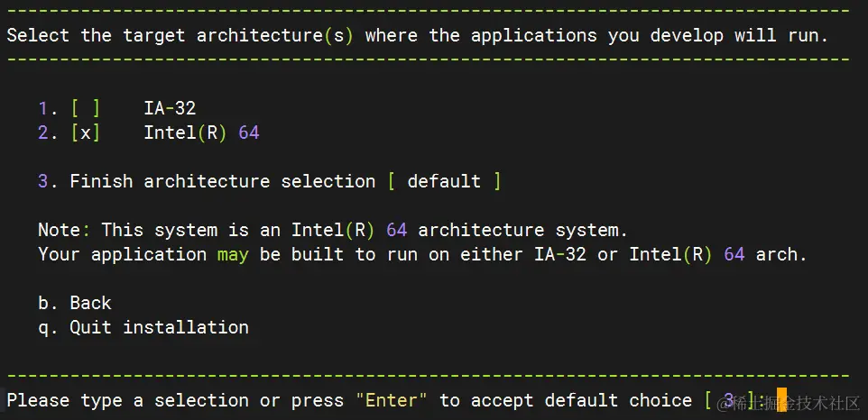Click option number 3 numeral
Image resolution: width=868 pixels, height=420 pixels.
click(43, 181)
